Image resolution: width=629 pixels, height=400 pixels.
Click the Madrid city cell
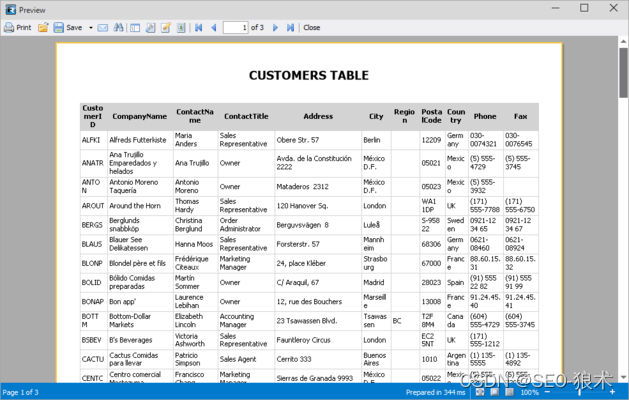374,282
